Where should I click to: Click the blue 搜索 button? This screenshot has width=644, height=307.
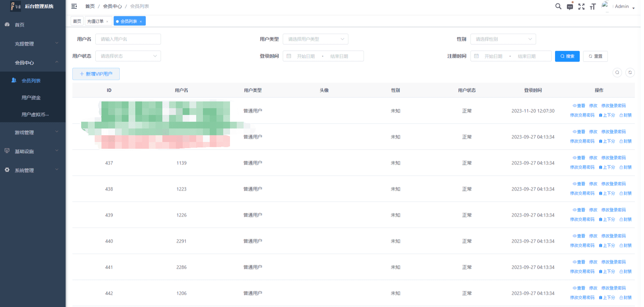coord(567,56)
